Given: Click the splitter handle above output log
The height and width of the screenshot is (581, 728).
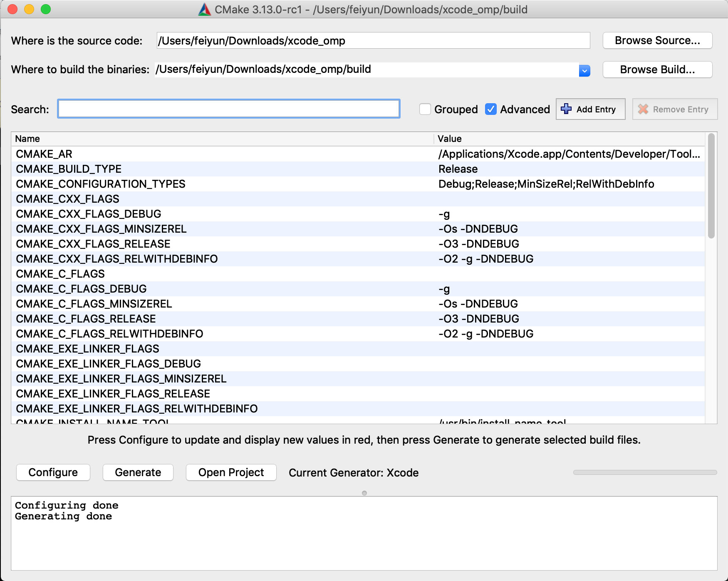Looking at the screenshot, I should pos(364,493).
